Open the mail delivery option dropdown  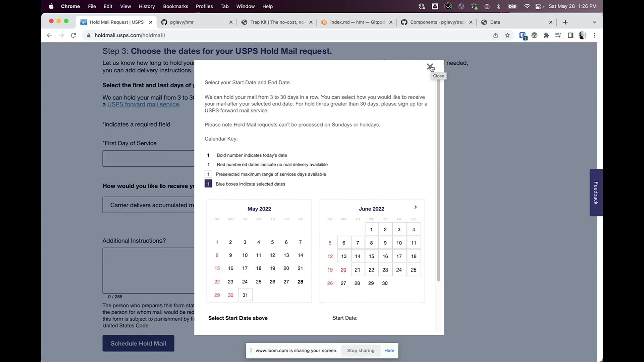coord(148,205)
